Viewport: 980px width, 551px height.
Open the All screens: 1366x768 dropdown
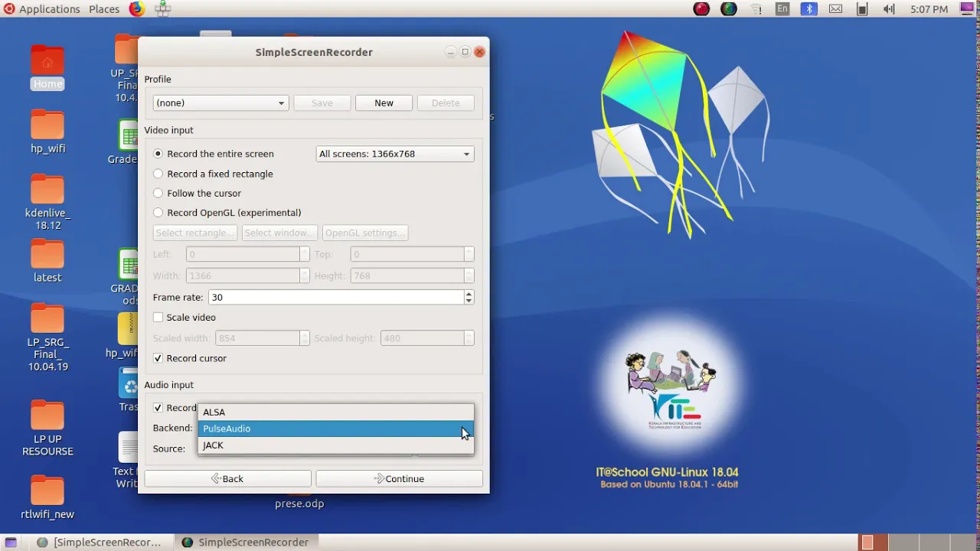coord(395,154)
